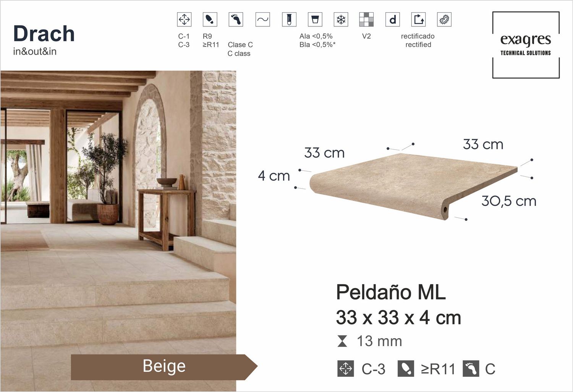
Task: Click the Ala <0,5% text
Action: click(316, 36)
